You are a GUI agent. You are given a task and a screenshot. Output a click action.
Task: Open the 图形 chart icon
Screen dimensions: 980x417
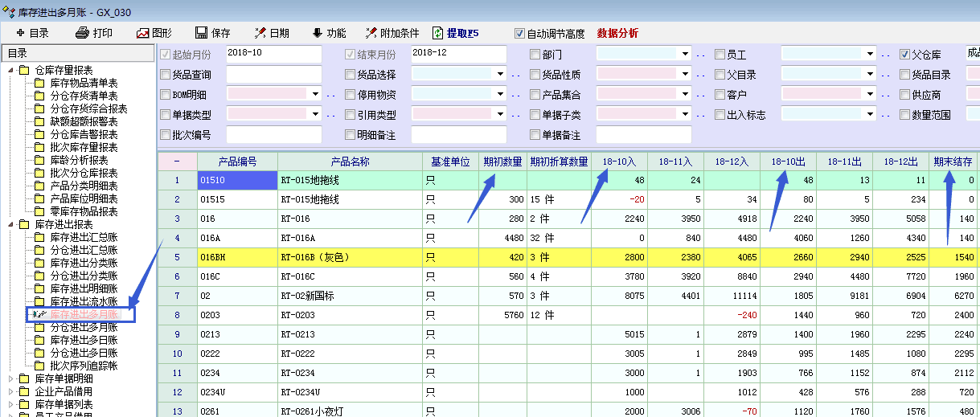143,33
